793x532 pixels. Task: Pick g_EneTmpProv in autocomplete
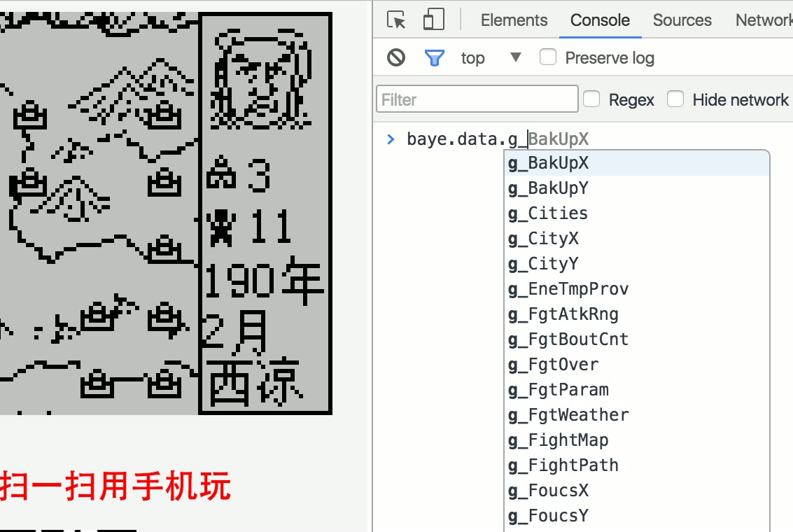pyautogui.click(x=637, y=289)
